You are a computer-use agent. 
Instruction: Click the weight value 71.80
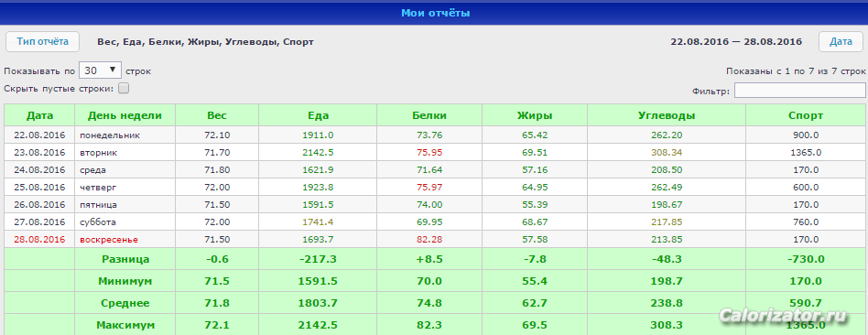point(217,170)
